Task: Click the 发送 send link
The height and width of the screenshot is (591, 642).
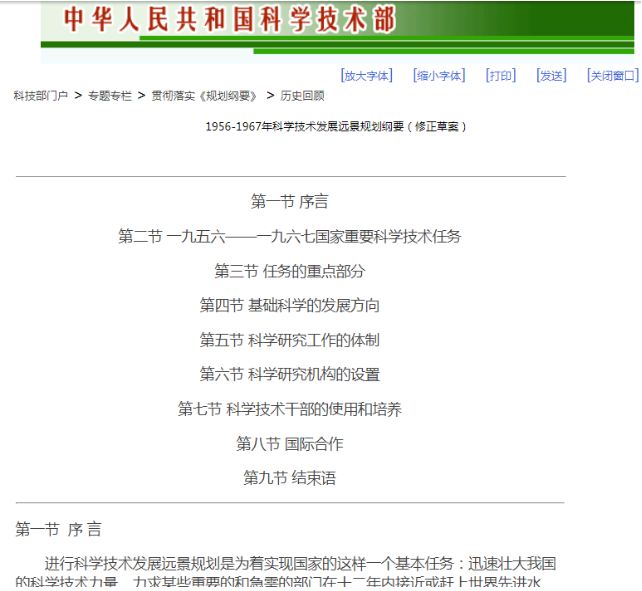Action: coord(551,76)
